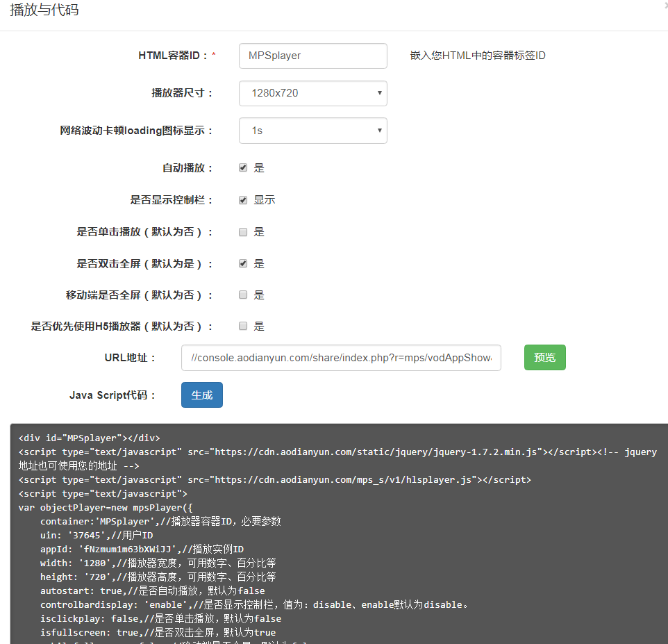Enable the 是否单击播放 checkbox
The width and height of the screenshot is (668, 644).
tap(243, 232)
